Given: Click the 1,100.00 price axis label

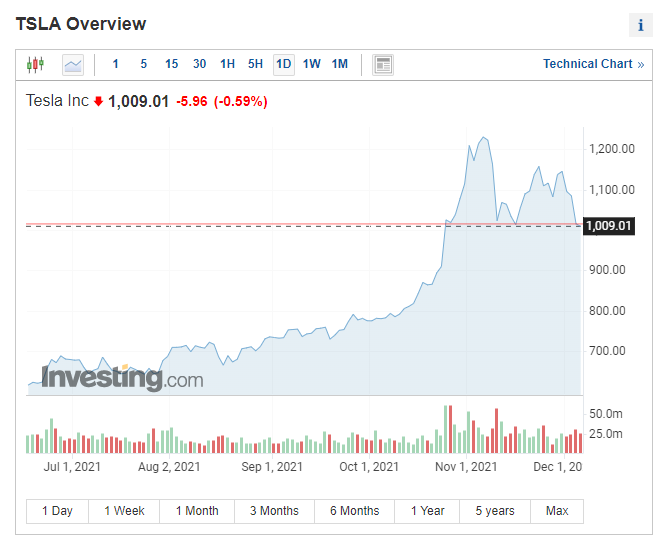Looking at the screenshot, I should [x=612, y=189].
